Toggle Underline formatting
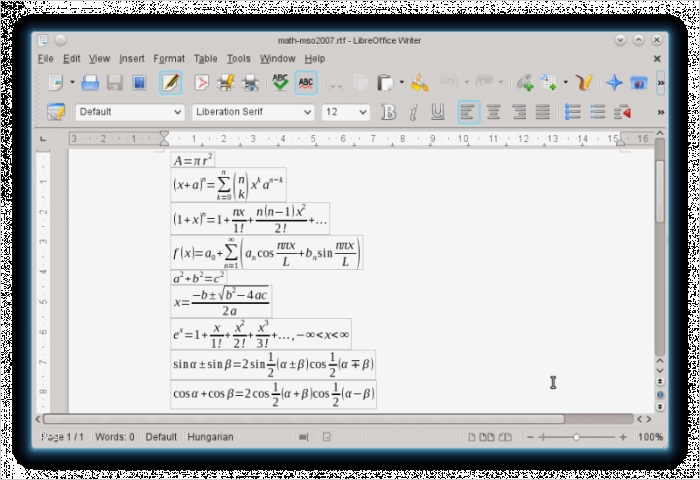 point(438,112)
